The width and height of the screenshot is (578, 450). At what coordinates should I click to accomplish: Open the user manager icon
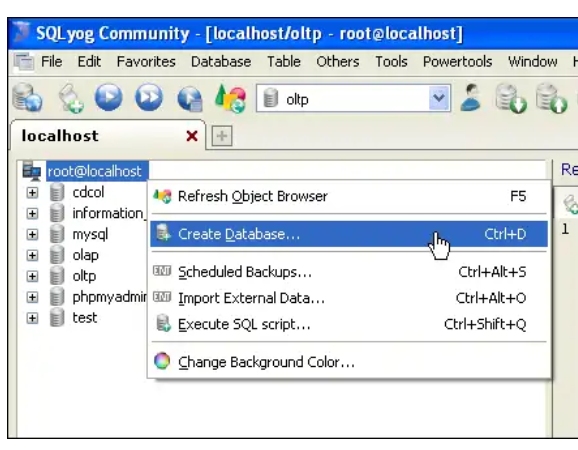coord(471,97)
